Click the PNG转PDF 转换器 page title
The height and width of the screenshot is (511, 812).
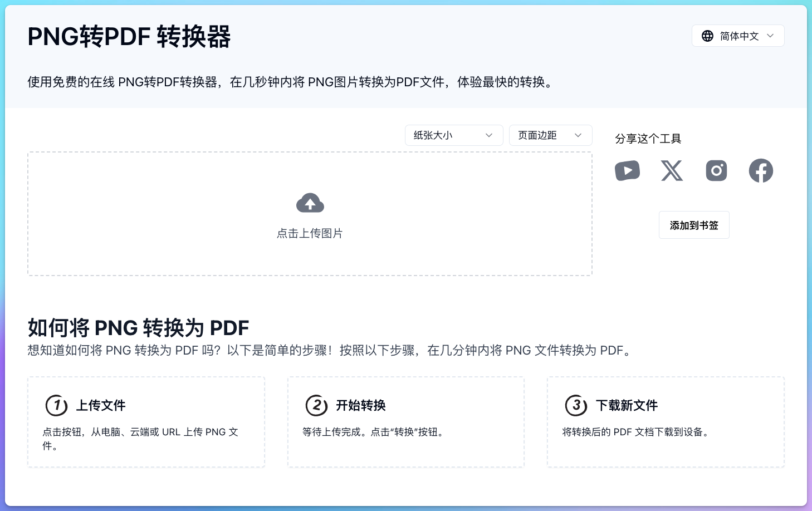pos(129,37)
